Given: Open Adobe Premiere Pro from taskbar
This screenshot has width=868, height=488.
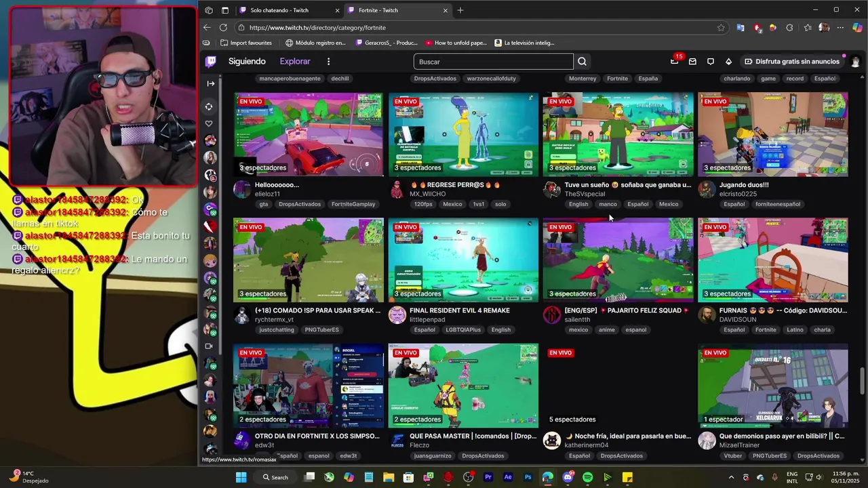Looking at the screenshot, I should (x=488, y=478).
